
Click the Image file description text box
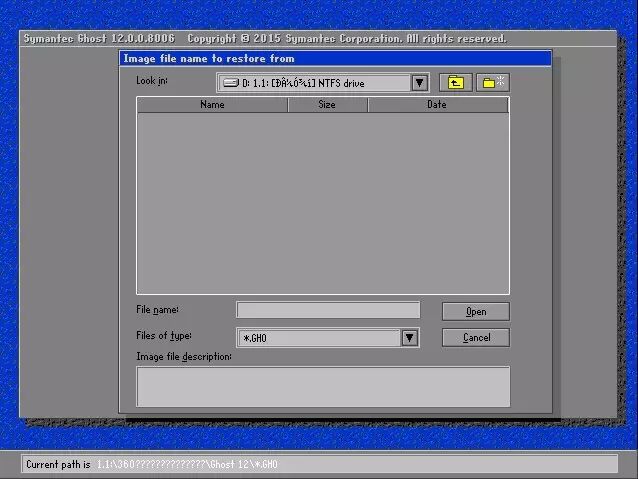[x=323, y=386]
